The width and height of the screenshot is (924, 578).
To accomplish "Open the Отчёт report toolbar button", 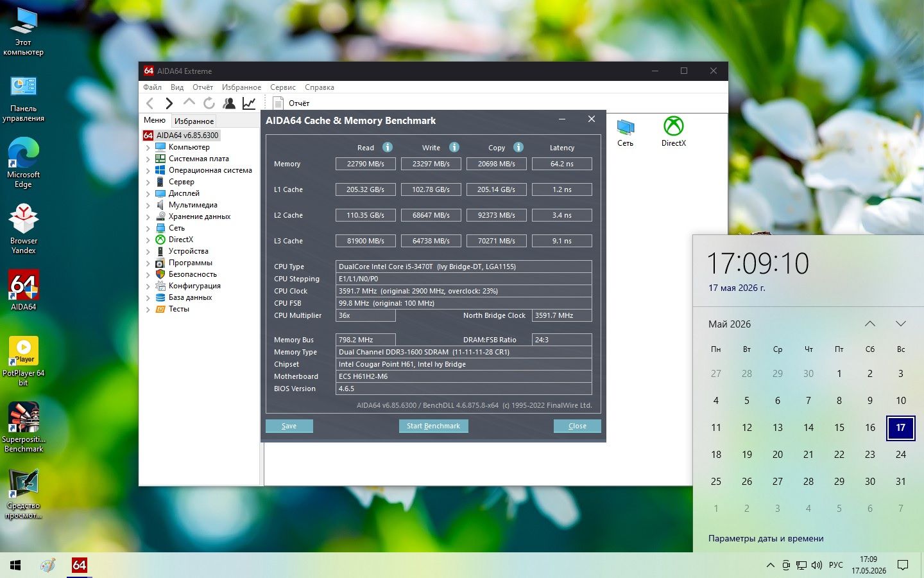I will click(291, 103).
